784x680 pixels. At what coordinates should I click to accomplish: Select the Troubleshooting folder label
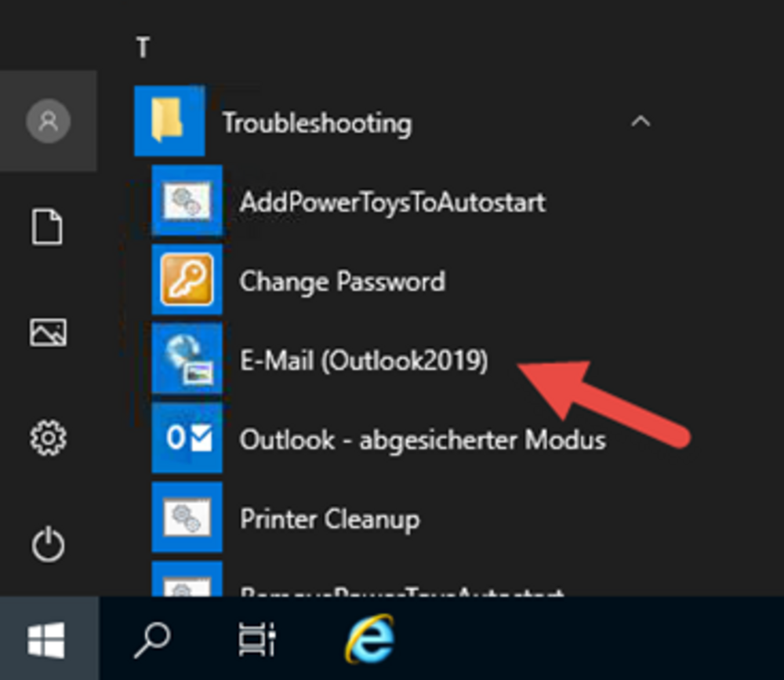pyautogui.click(x=317, y=123)
